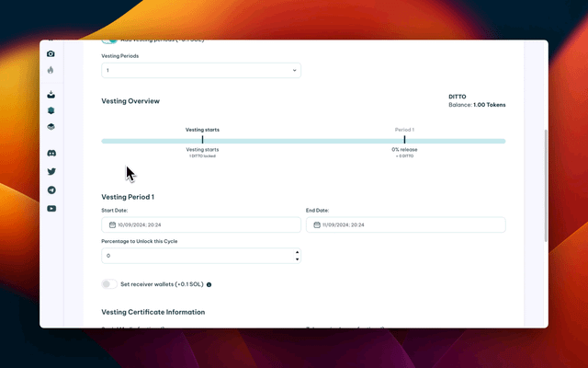Screen dimensions: 588x368
Task: Turn off the Add vesting periods toggle
Action: tap(109, 41)
